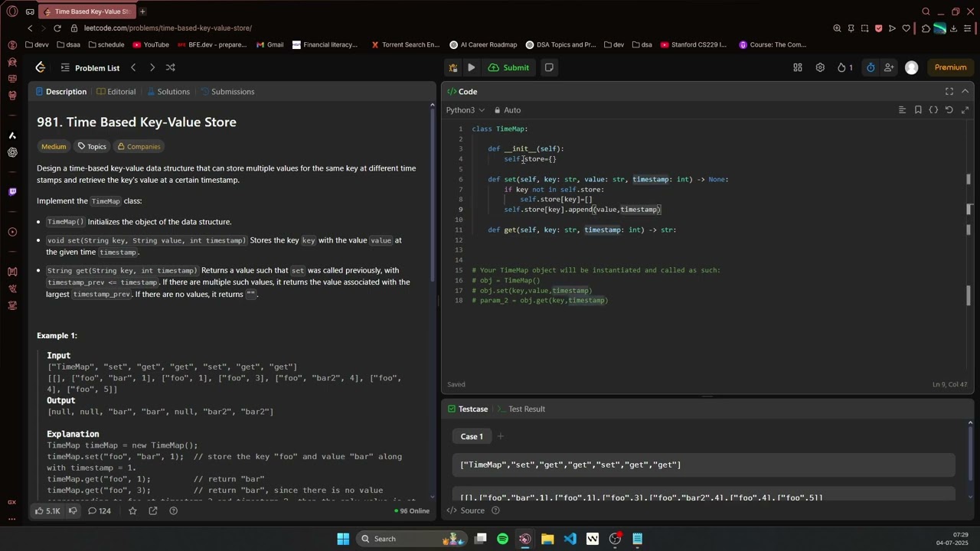Open VS Code from the taskbar
Screen dimensions: 980x551
point(570,539)
